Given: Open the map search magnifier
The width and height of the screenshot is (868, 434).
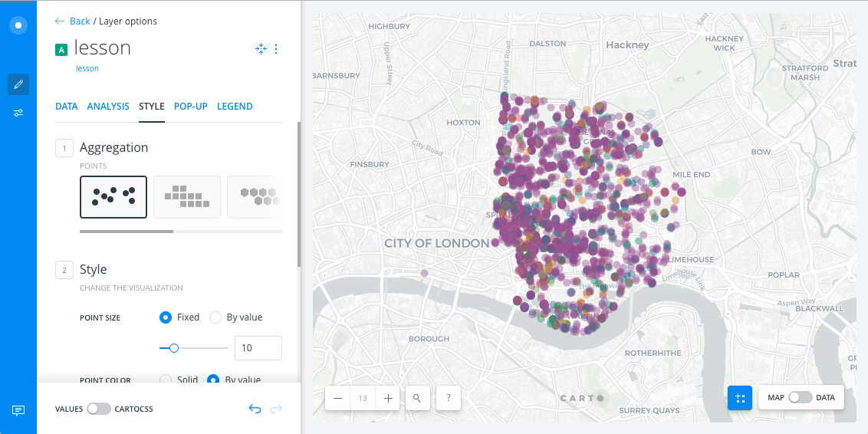Looking at the screenshot, I should pos(417,398).
